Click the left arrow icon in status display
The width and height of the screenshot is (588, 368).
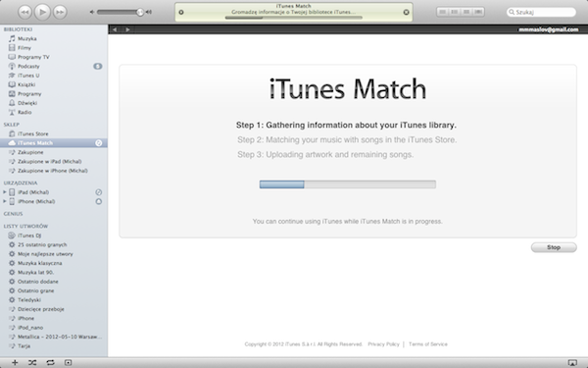[x=181, y=13]
